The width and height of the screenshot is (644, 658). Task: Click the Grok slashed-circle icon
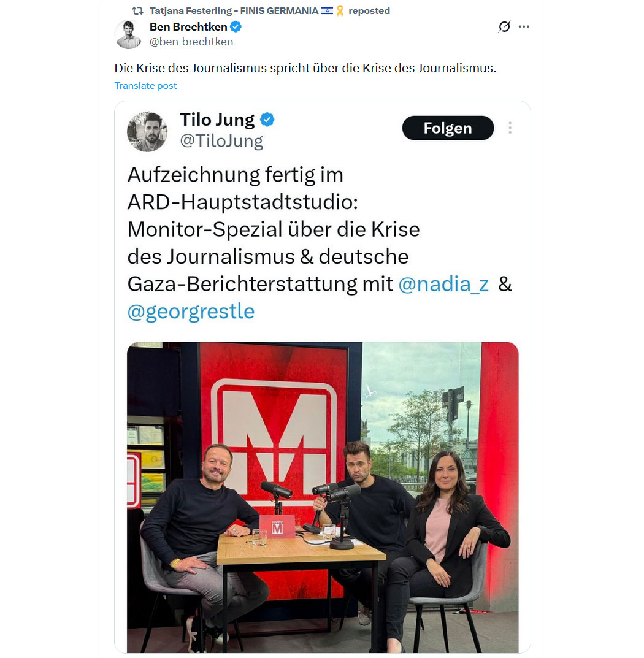click(504, 27)
